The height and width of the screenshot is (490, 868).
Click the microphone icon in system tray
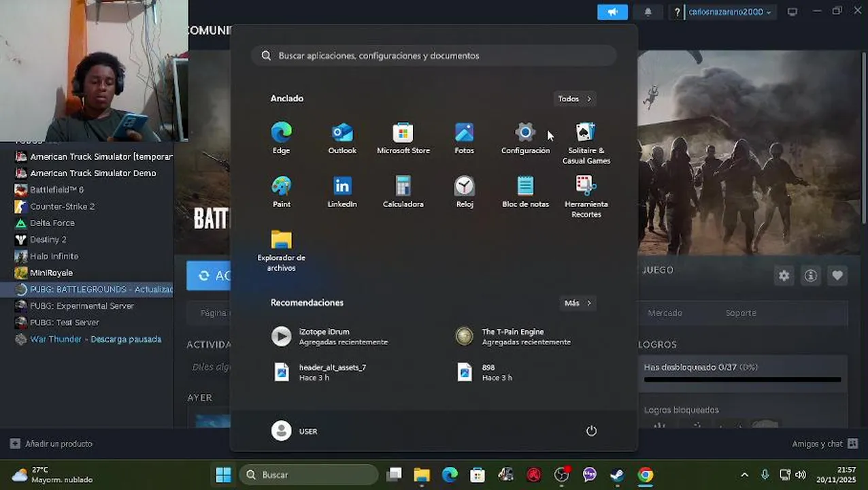pos(765,475)
